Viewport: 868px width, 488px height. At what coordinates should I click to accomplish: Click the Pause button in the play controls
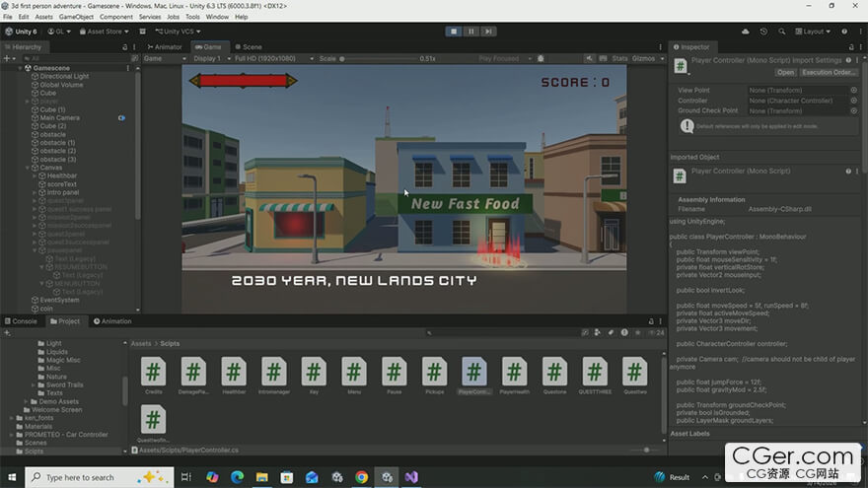coord(470,31)
